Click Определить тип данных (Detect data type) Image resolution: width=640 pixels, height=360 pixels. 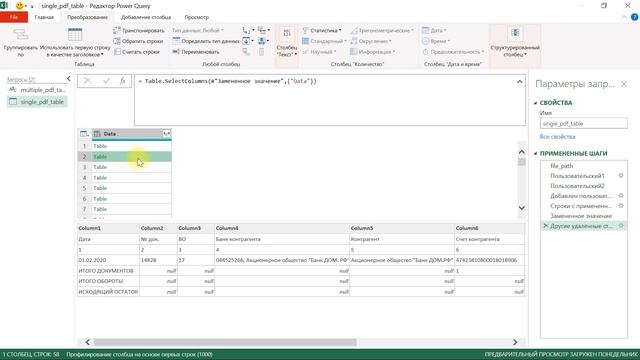click(x=206, y=41)
